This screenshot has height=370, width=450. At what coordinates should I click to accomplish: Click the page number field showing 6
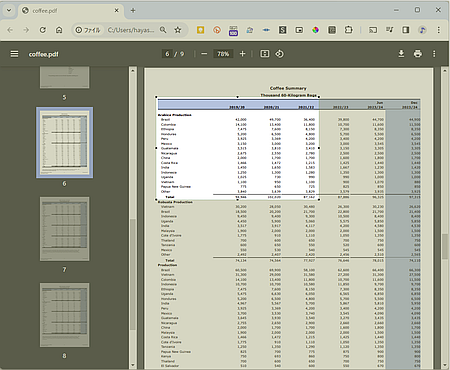[167, 54]
